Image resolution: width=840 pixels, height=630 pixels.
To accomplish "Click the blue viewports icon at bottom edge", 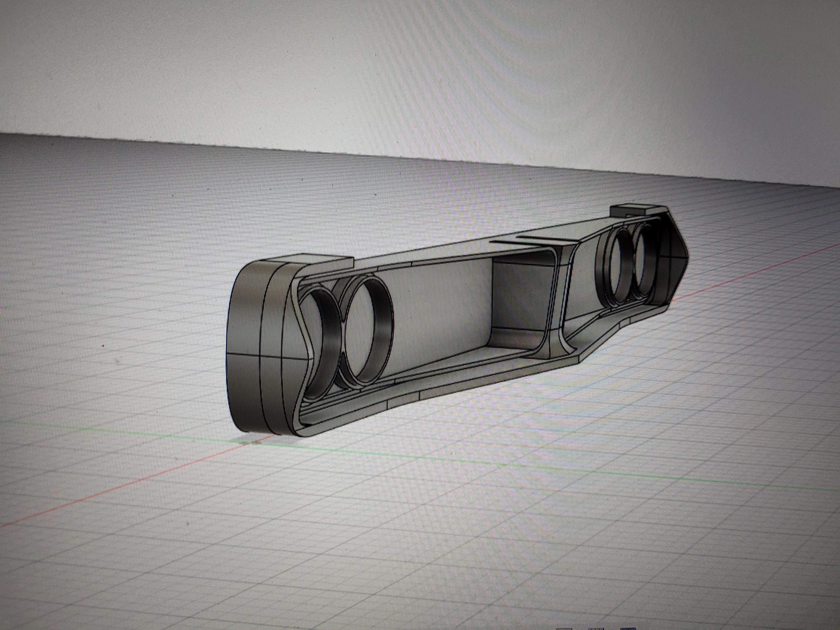I will tap(628, 629).
